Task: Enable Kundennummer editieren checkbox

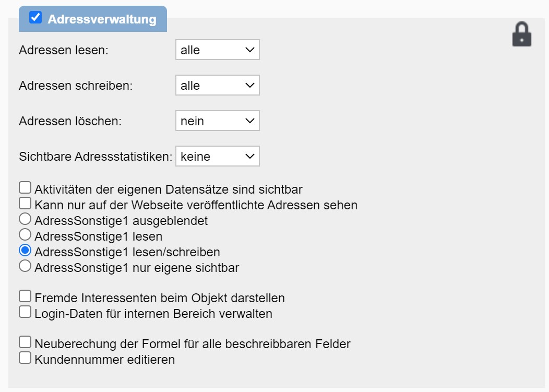Action: [25, 358]
